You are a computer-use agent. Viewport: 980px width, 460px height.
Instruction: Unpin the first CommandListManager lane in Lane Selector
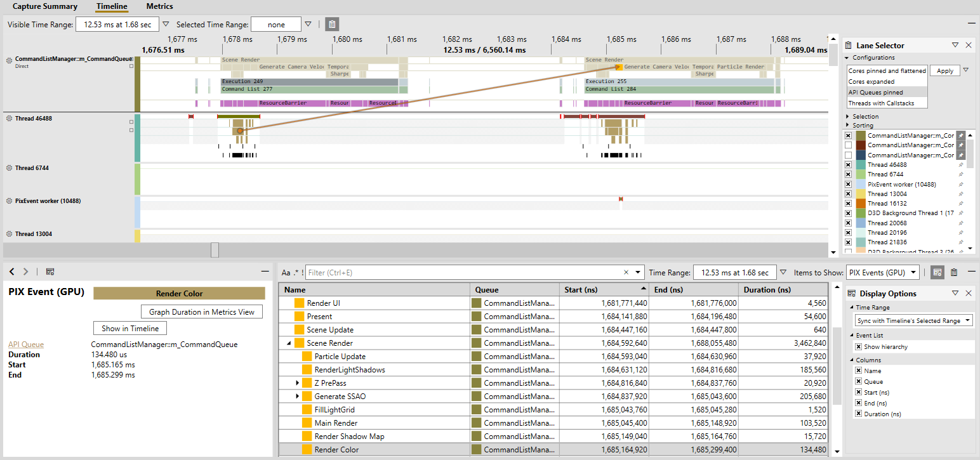click(960, 136)
